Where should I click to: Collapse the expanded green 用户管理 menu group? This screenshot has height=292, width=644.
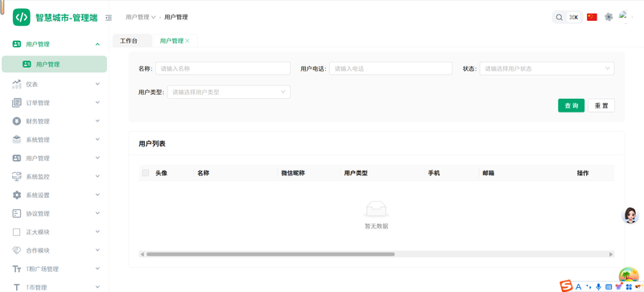(x=97, y=44)
